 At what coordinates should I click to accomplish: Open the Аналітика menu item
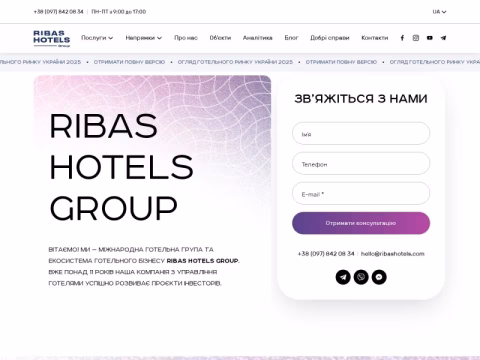click(258, 38)
